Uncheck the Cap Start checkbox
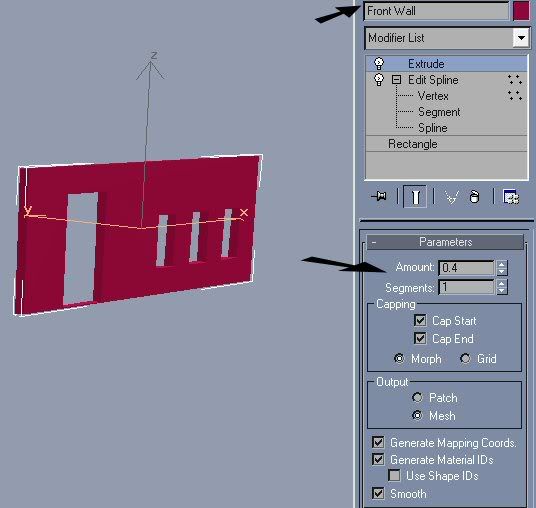 [x=420, y=320]
